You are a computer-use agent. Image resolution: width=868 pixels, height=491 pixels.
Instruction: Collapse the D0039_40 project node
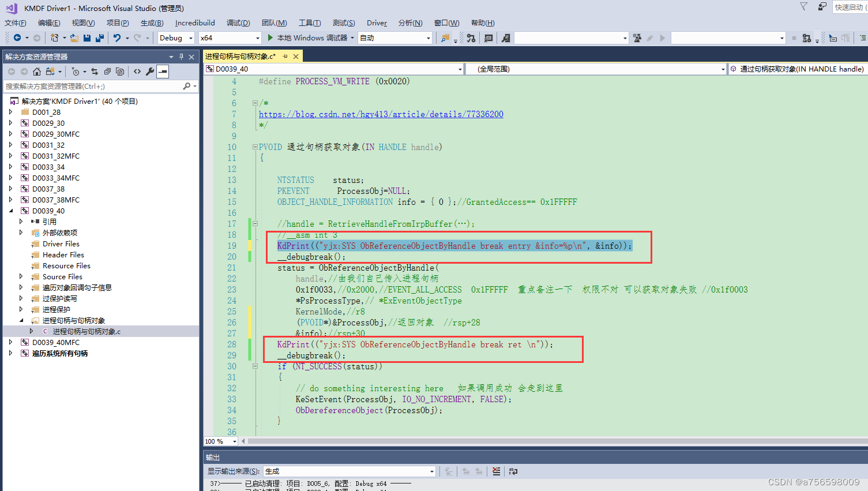pyautogui.click(x=11, y=211)
